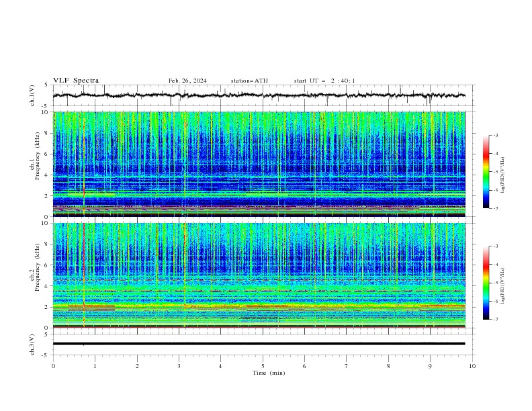This screenshot has height=411, width=532.
Task: Click the time axis end label "10"
Action: coord(472,366)
